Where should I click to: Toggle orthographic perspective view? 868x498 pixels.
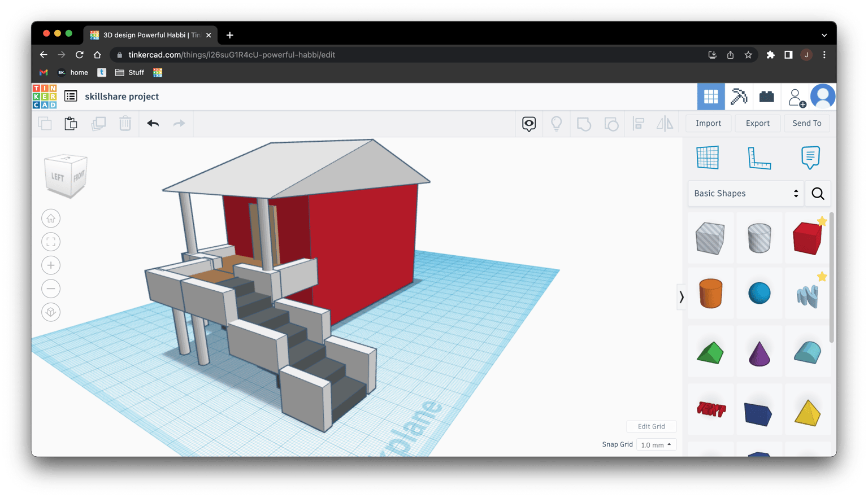51,312
